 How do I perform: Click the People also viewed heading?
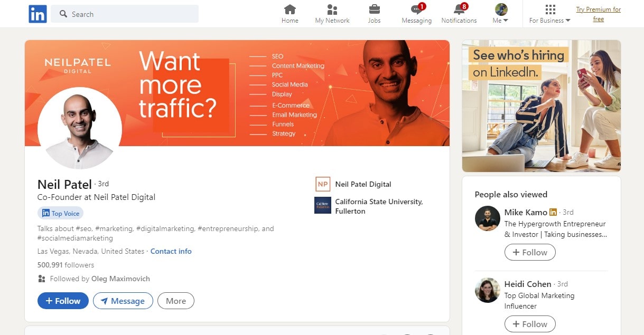[x=511, y=194]
